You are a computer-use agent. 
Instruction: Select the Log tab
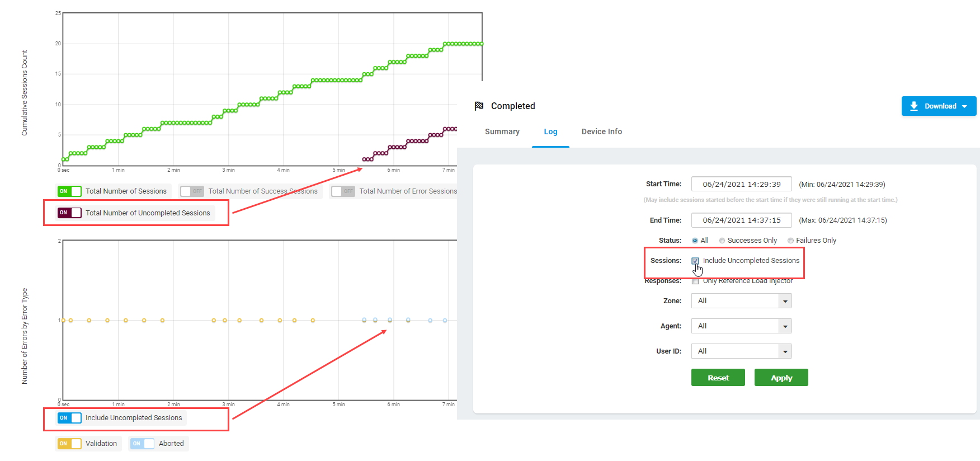(550, 131)
